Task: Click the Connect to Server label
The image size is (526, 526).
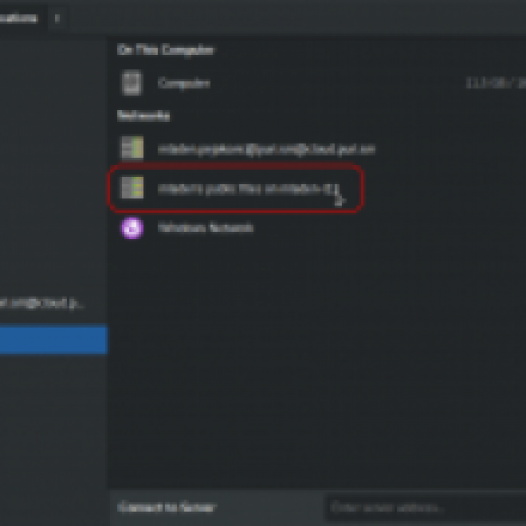Action: point(167,508)
